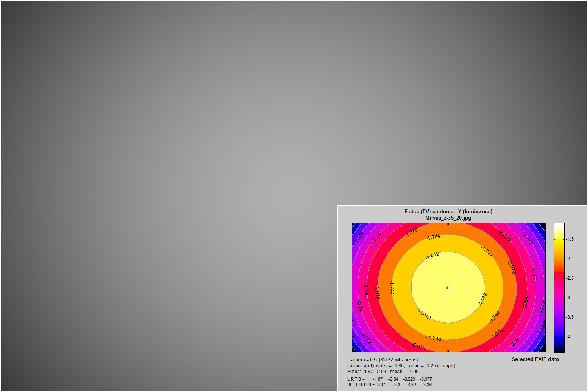Click the red marker at plot's top edge midpoint
The width and height of the screenshot is (588, 392).
[448, 224]
